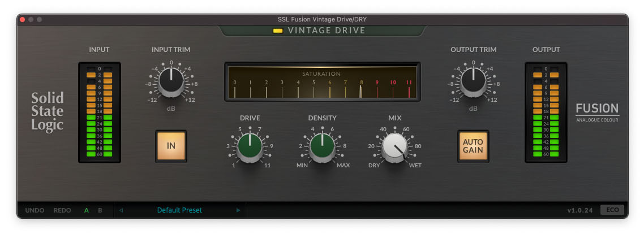Click the DRY label by Mix knob

[373, 166]
